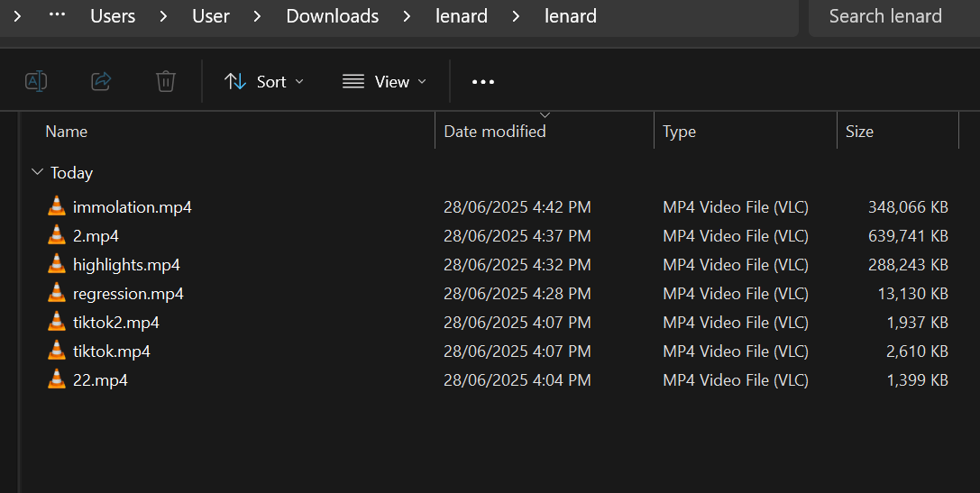Click VLC icon of tiktok2.mp4
Viewport: 980px width, 493px height.
56,322
